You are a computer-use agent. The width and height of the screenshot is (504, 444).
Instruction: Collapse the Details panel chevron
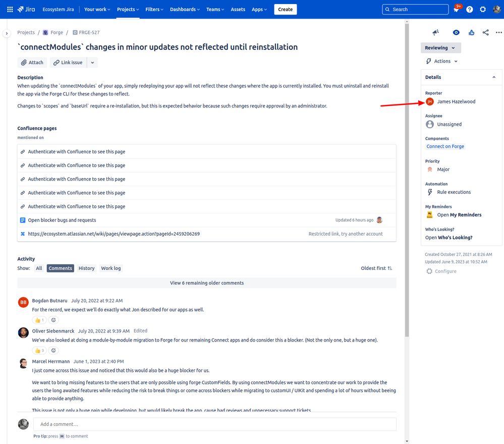(494, 77)
